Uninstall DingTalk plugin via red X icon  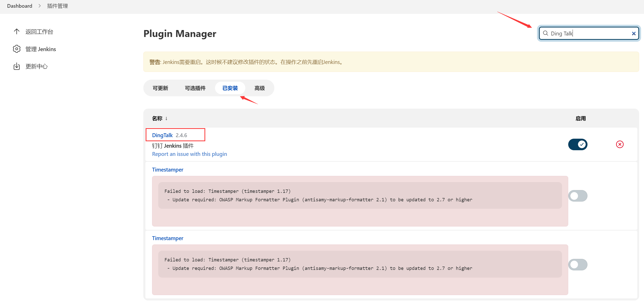(620, 144)
